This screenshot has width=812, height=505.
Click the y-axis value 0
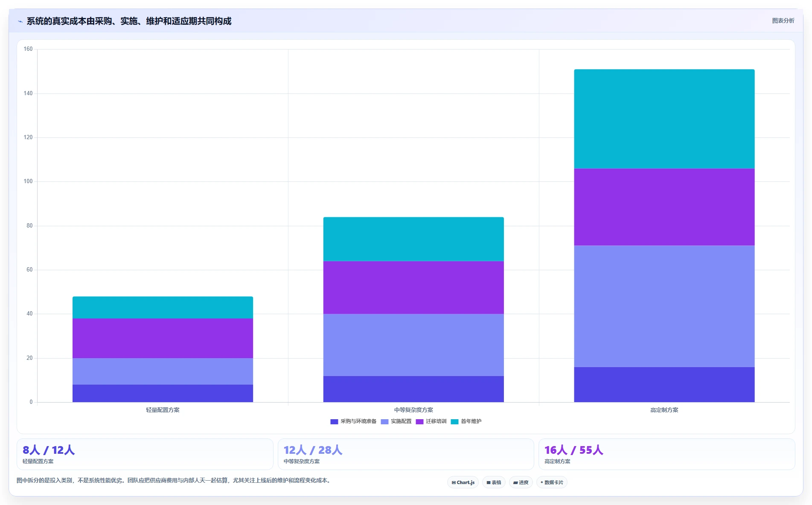pyautogui.click(x=31, y=402)
